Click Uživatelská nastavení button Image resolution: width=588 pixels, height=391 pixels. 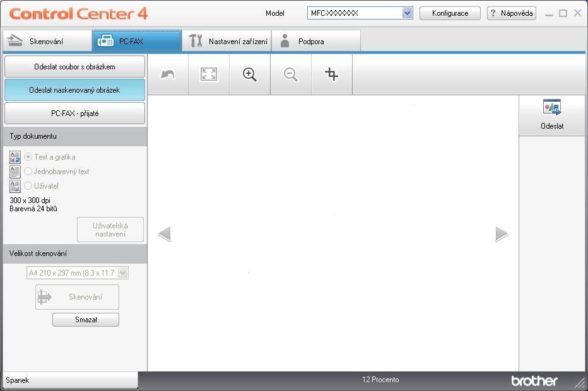[x=110, y=230]
